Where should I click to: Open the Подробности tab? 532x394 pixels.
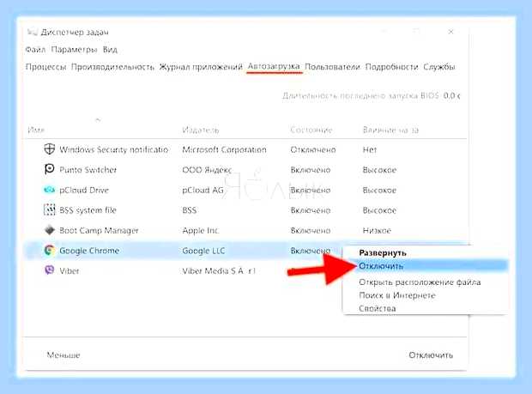391,67
